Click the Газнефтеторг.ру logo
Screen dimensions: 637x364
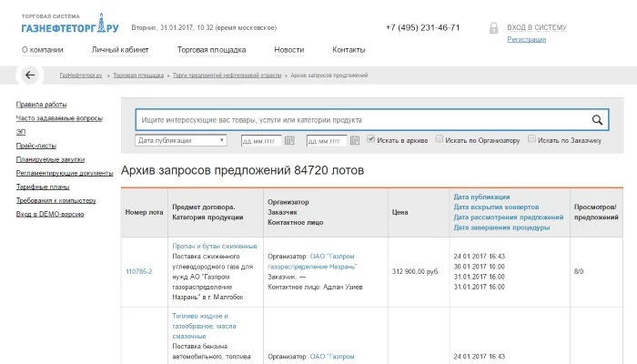(70, 24)
